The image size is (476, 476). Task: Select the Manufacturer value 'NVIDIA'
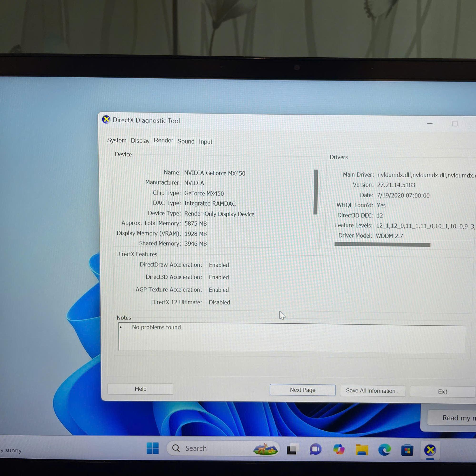[194, 183]
